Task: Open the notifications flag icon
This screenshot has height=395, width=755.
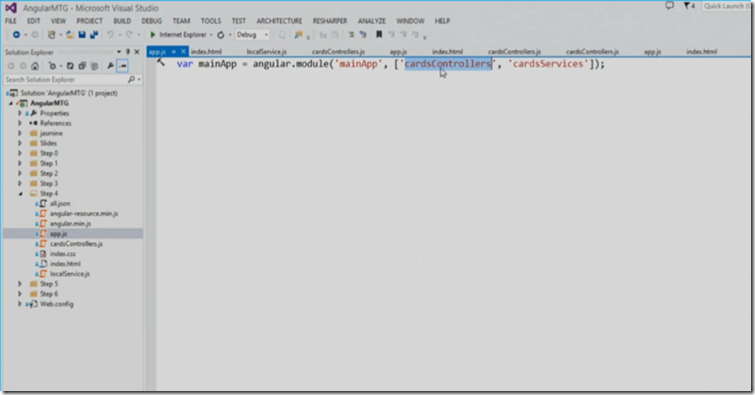Action: 687,6
